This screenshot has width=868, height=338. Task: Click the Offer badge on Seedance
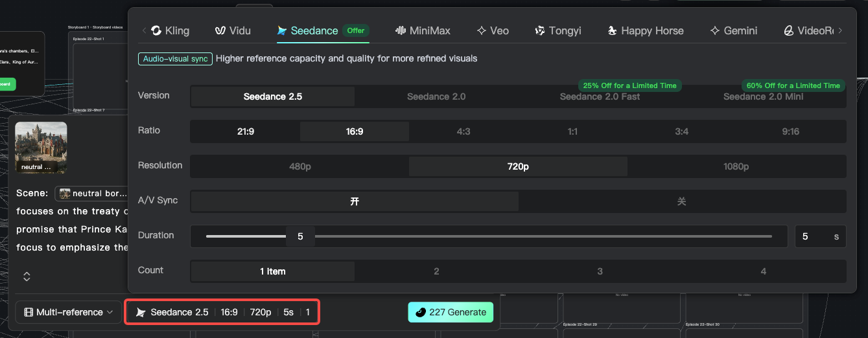point(356,30)
